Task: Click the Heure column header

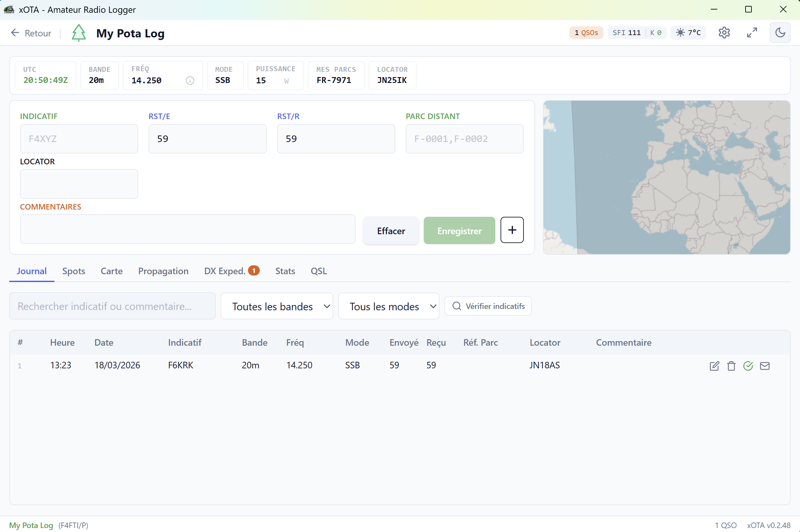Action: click(x=62, y=343)
